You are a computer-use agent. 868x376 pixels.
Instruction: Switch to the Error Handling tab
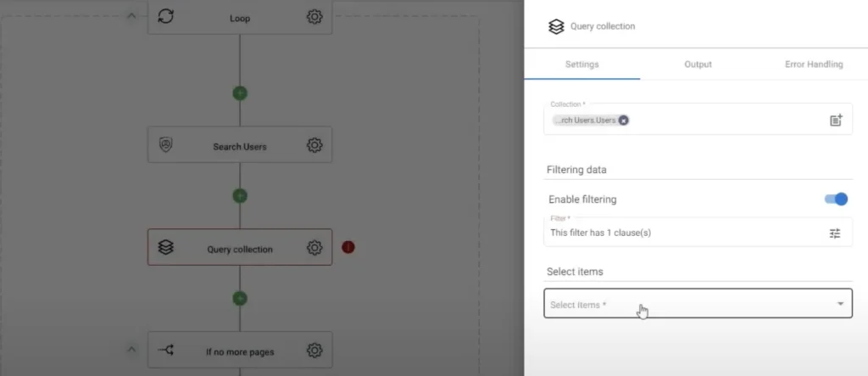[x=814, y=65]
